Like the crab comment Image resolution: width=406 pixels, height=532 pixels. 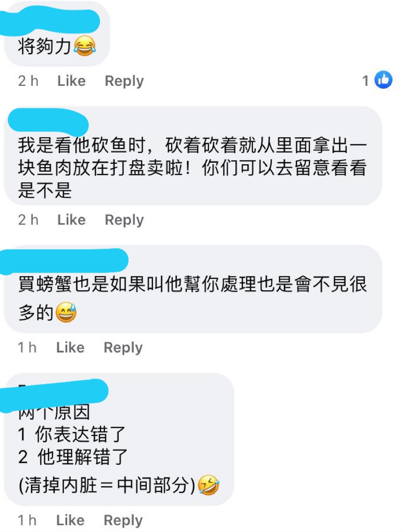(x=70, y=347)
